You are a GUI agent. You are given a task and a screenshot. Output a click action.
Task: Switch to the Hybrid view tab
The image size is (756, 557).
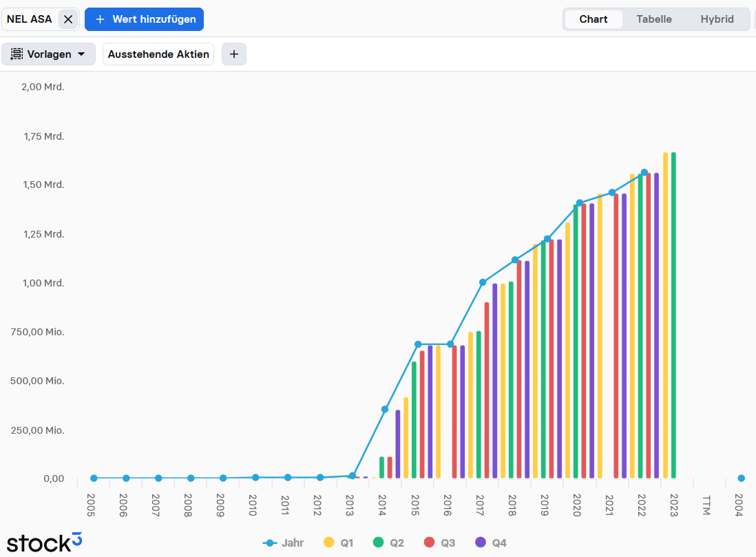(x=717, y=19)
